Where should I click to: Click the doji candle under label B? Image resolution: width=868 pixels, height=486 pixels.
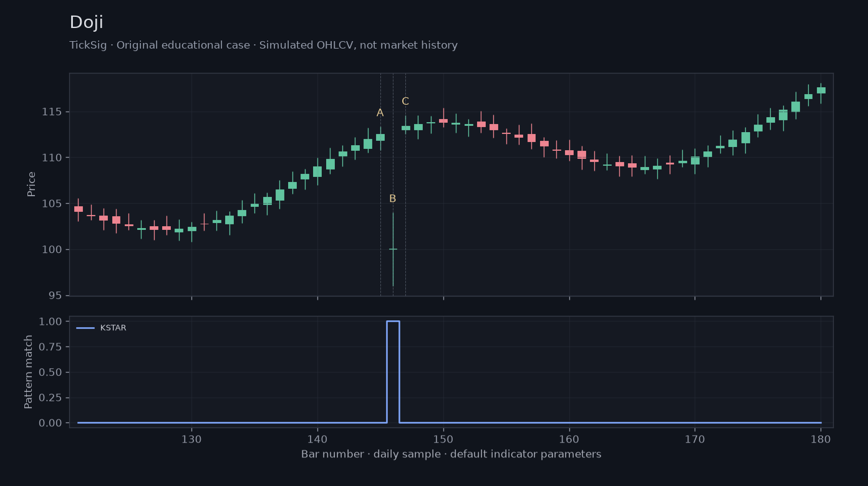393,249
